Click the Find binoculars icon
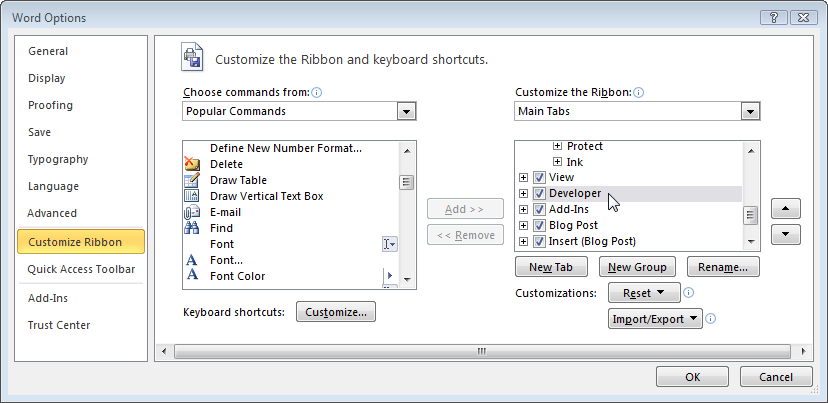Viewport: 828px width, 403px height. [192, 228]
